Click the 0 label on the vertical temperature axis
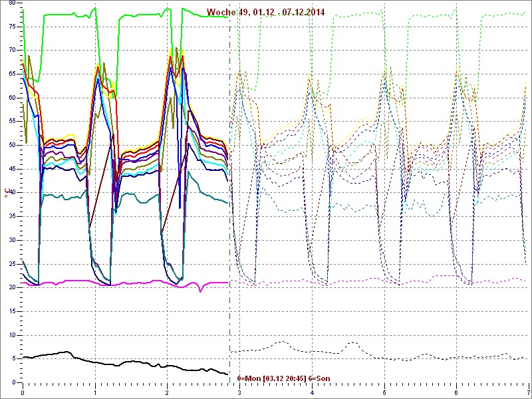The height and width of the screenshot is (399, 532). 14,382
